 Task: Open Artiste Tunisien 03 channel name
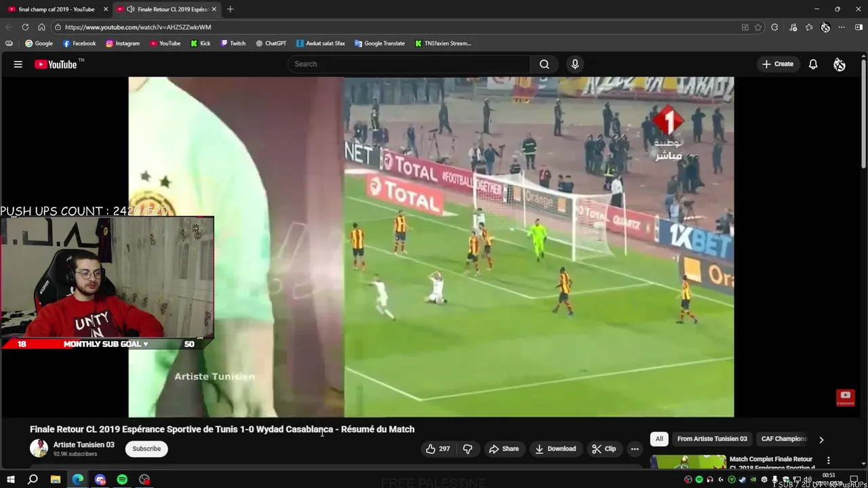click(84, 445)
